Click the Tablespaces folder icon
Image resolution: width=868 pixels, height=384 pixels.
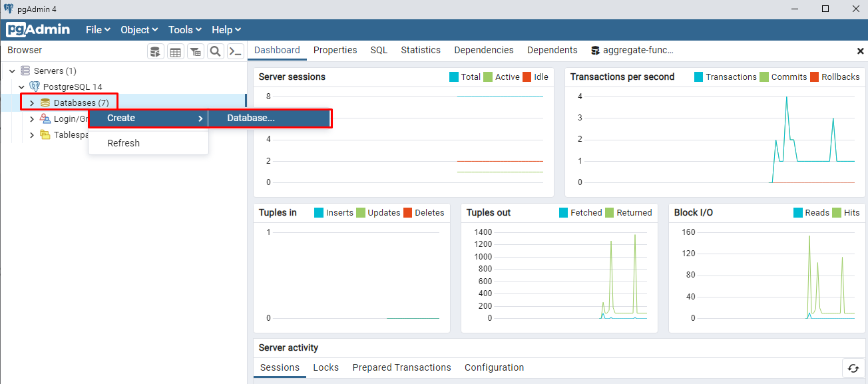point(45,134)
